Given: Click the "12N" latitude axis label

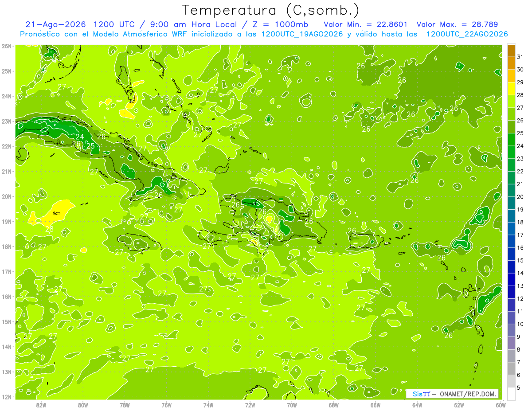Looking at the screenshot, I should pos(7,397).
